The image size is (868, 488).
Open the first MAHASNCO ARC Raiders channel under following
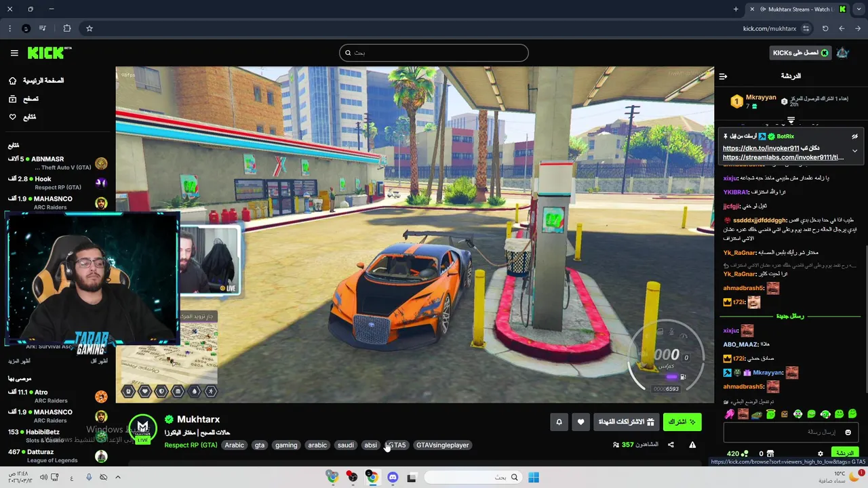tap(58, 203)
